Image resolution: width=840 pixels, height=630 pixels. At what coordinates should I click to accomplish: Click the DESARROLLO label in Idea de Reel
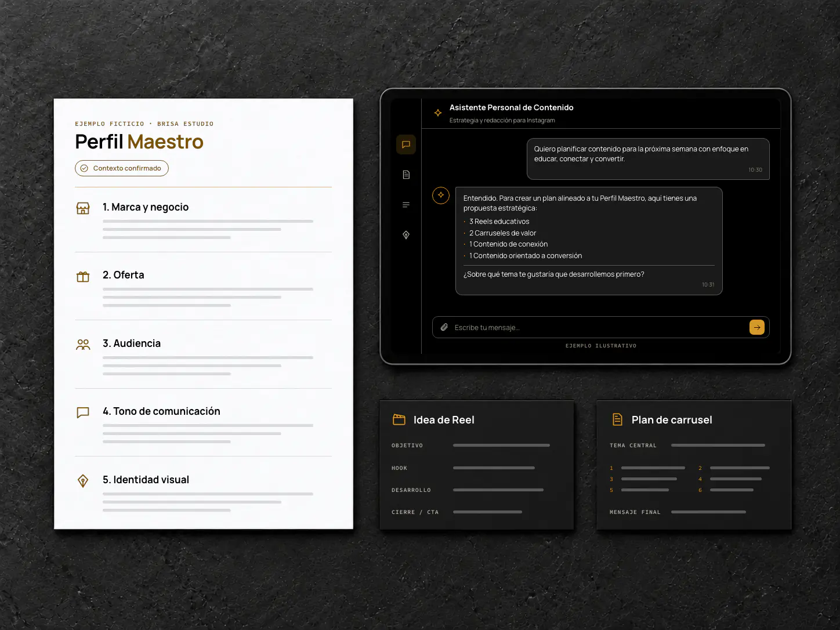tap(411, 490)
